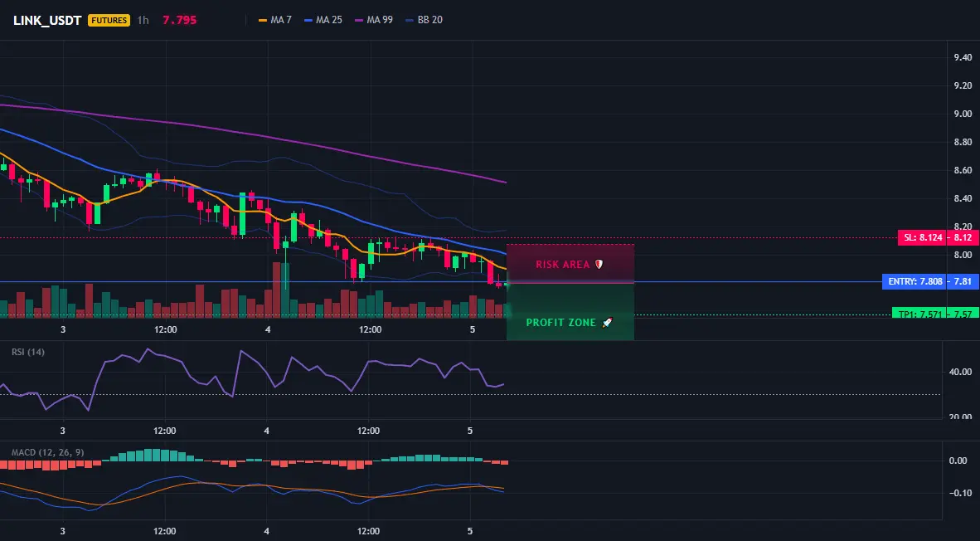Click the blue MA 25 legend line marker
This screenshot has width=980, height=541.
click(308, 20)
